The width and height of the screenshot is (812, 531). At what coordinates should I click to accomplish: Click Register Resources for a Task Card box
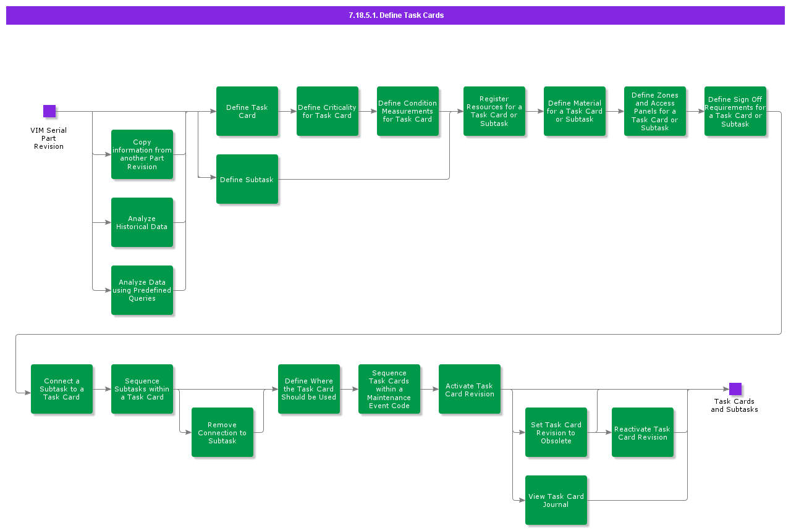[494, 111]
